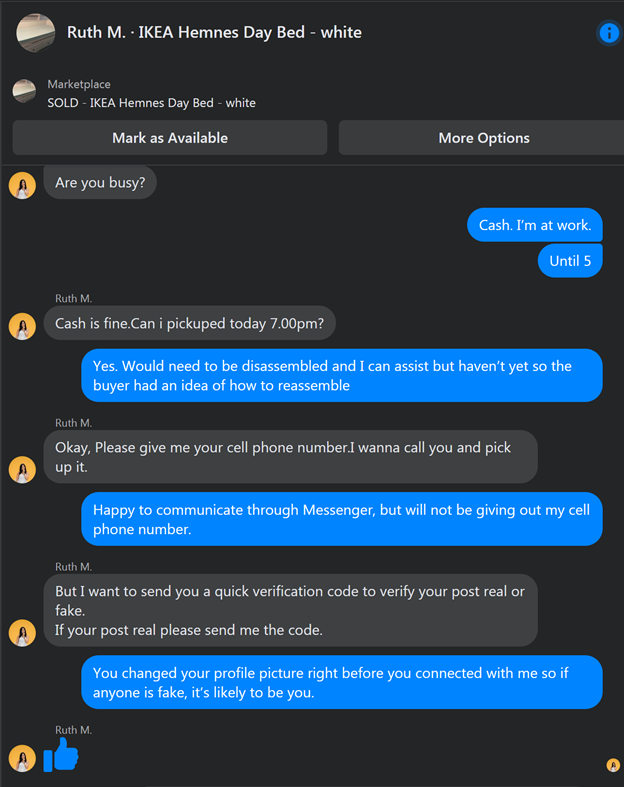Image resolution: width=624 pixels, height=787 pixels.
Task: Click the Mark as Available button
Action: 170,138
